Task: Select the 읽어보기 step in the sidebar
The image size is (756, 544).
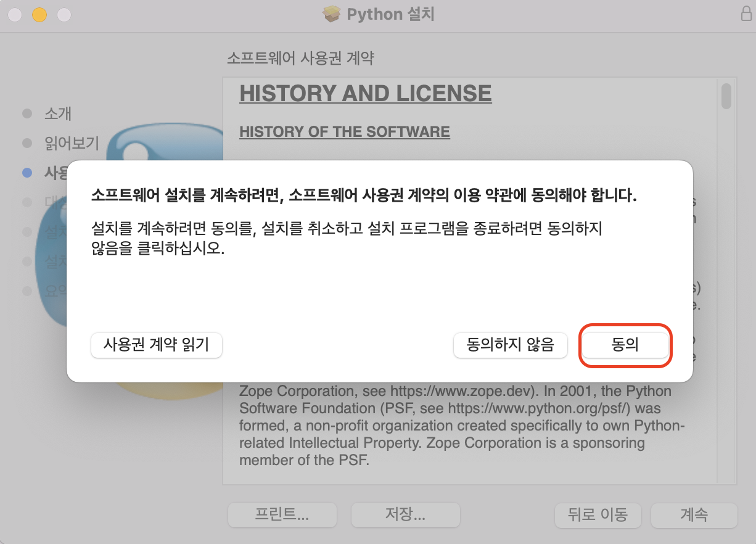Action: pyautogui.click(x=72, y=143)
